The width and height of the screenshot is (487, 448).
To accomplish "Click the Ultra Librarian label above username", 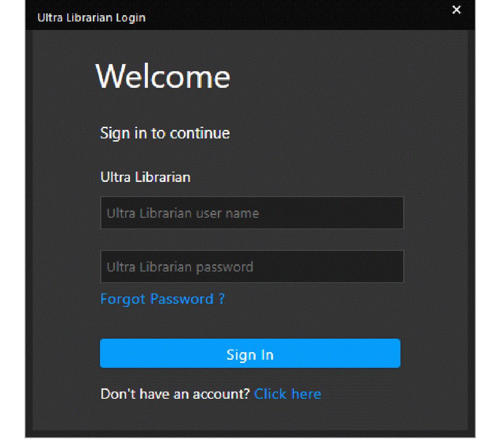I will (x=145, y=177).
